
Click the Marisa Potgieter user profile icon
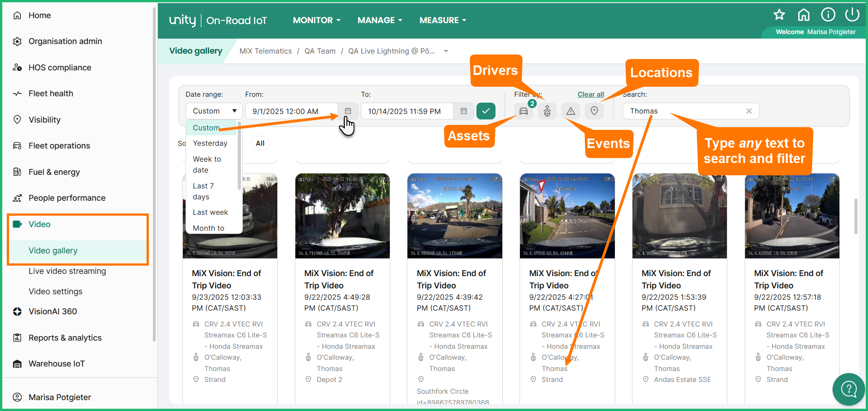pyautogui.click(x=17, y=397)
